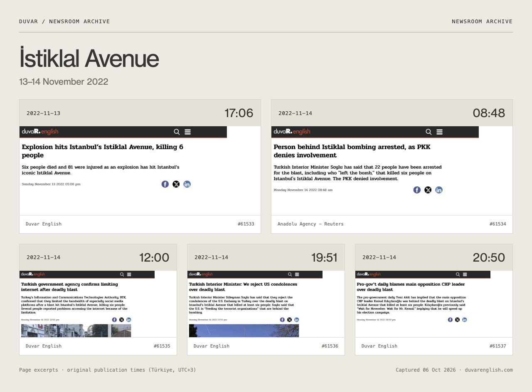Share the 'Explosion hits Istanbul's Istiklal Avenue' article on Facebook

pos(165,184)
